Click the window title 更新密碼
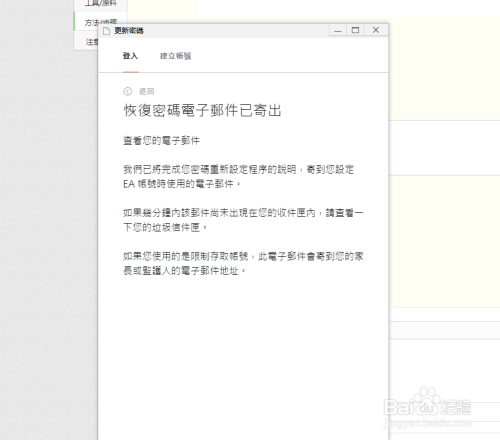500x440 pixels. coord(129,31)
